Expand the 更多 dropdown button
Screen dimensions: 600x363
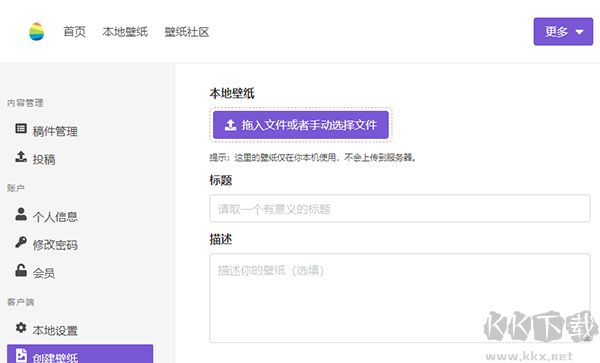click(563, 31)
